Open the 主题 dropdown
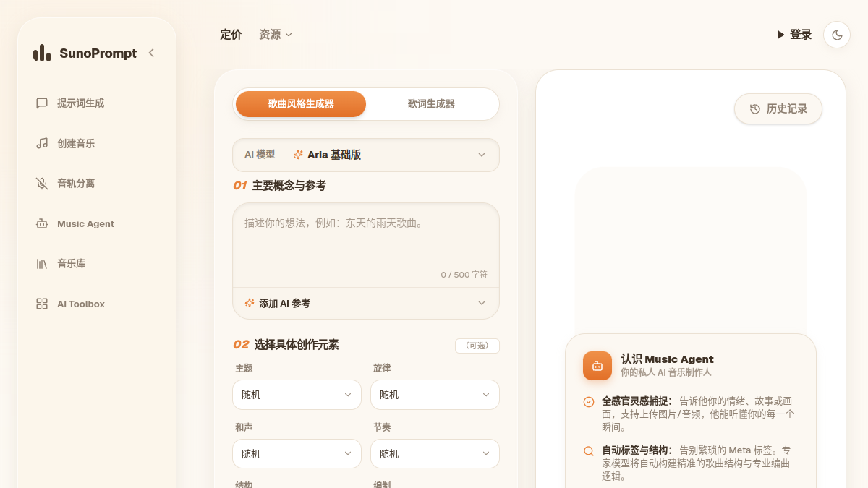Viewport: 868px width, 488px height. (x=297, y=395)
